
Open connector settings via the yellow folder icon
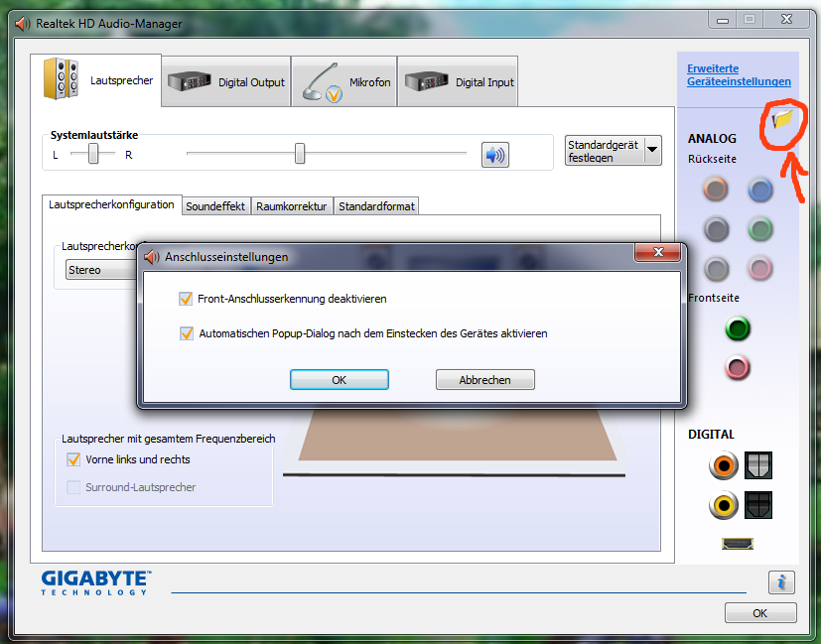tap(783, 120)
